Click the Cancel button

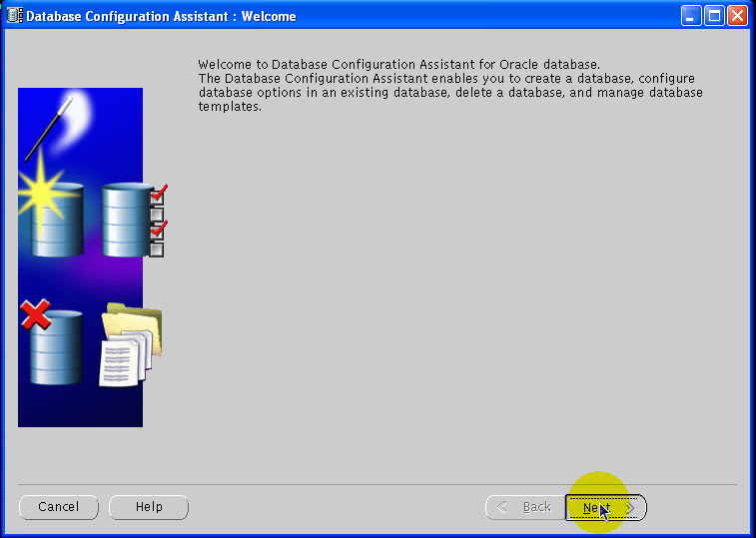tap(58, 507)
